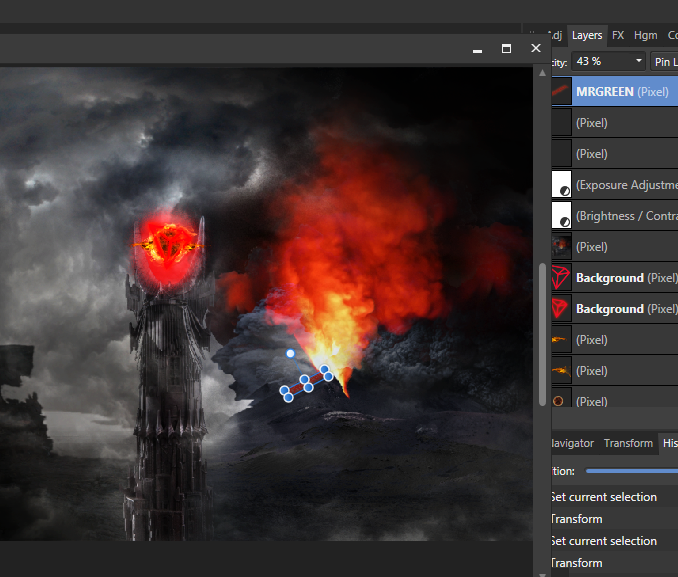Image resolution: width=678 pixels, height=577 pixels.
Task: Open the Hgm histogram tab
Action: pyautogui.click(x=646, y=35)
